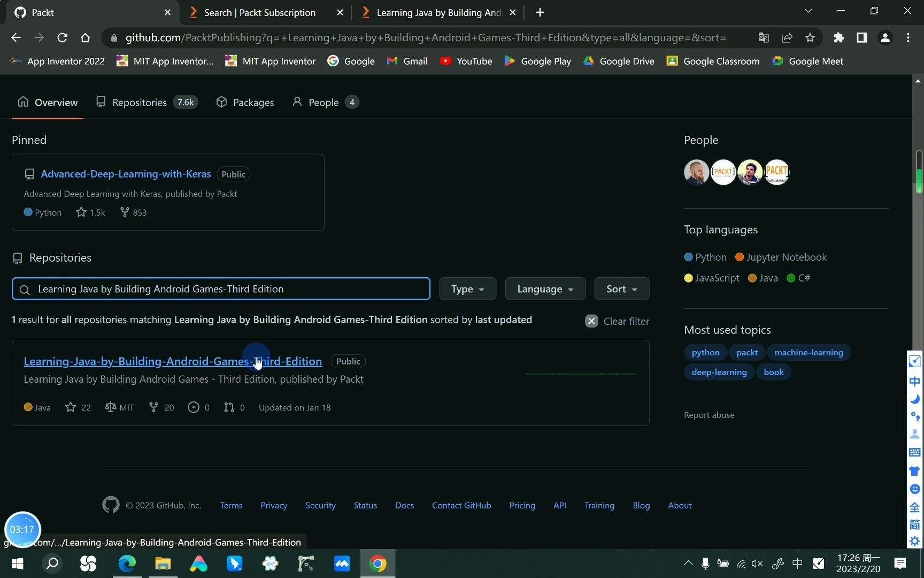The image size is (924, 578).
Task: Select the Overview tab
Action: point(48,102)
